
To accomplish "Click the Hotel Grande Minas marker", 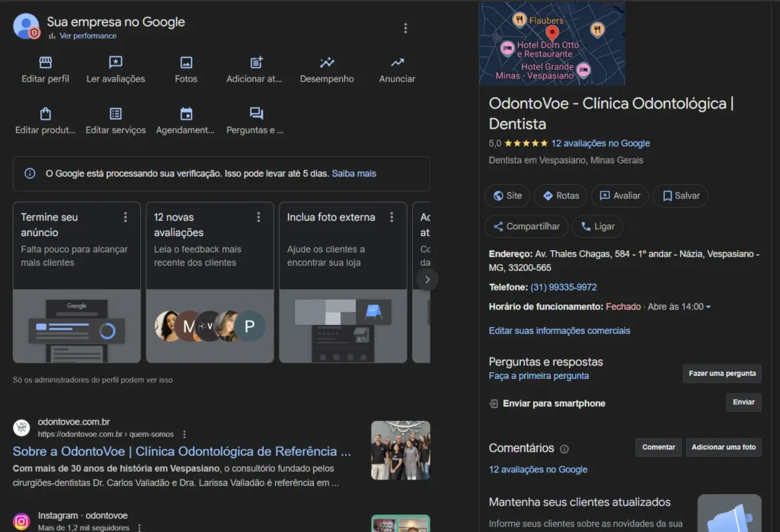I will coord(583,69).
